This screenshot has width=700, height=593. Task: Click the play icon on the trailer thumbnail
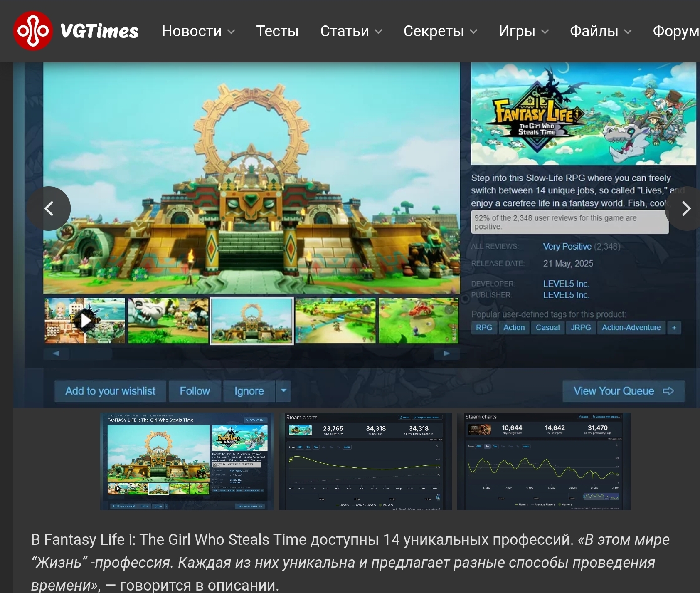pos(86,321)
